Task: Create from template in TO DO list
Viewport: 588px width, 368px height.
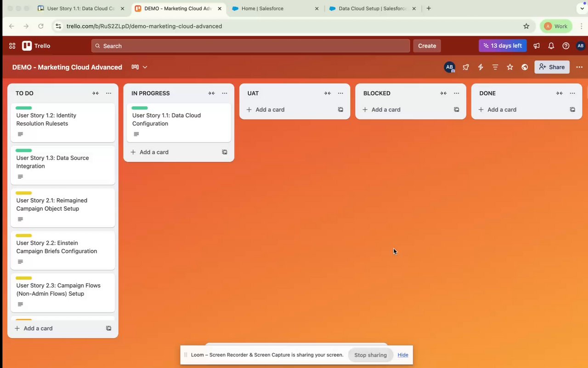Action: (x=109, y=328)
